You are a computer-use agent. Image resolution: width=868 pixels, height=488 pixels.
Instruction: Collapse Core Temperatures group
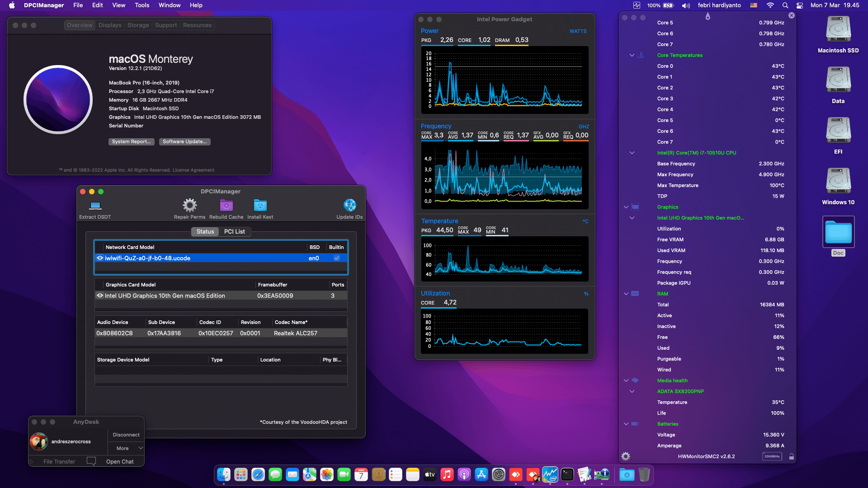point(632,55)
